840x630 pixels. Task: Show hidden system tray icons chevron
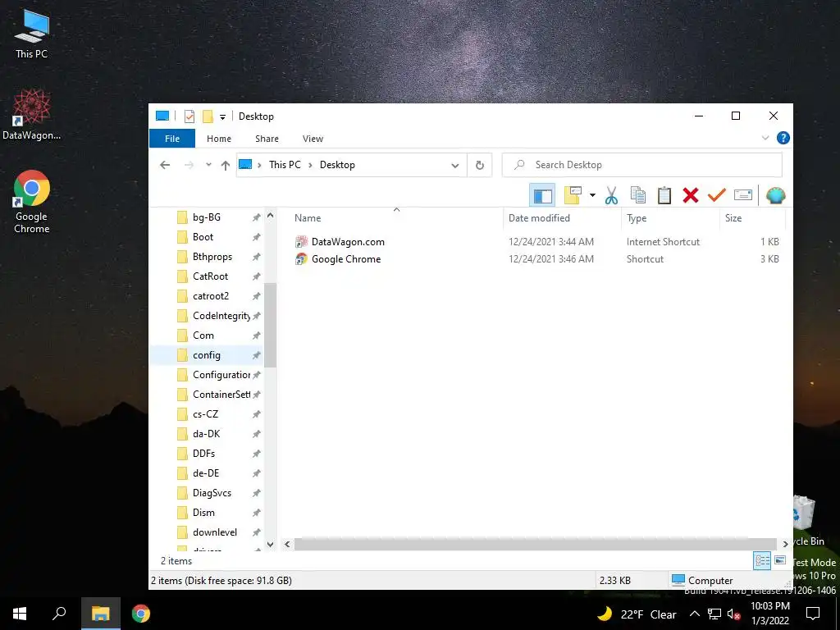point(694,614)
